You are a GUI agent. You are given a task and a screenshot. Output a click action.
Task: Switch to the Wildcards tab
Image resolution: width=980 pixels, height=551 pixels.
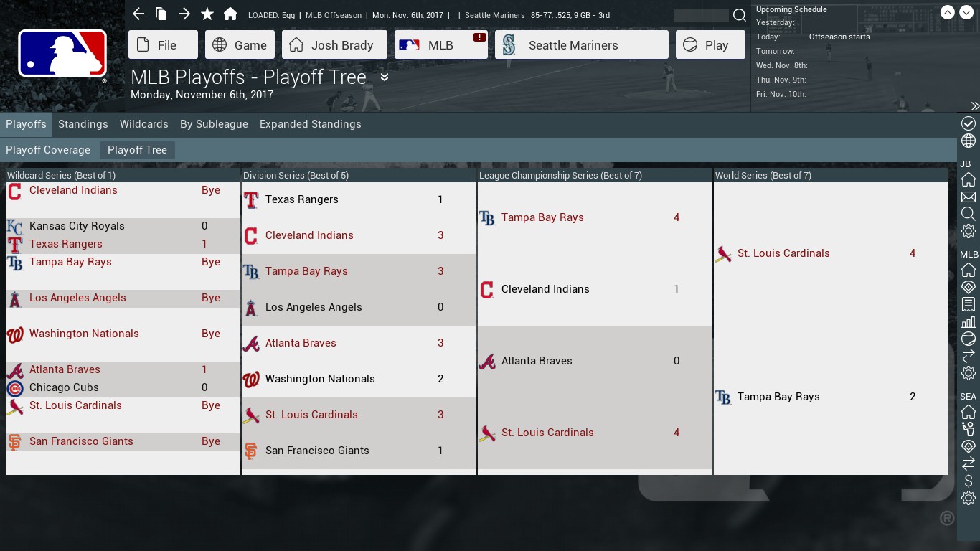[144, 124]
